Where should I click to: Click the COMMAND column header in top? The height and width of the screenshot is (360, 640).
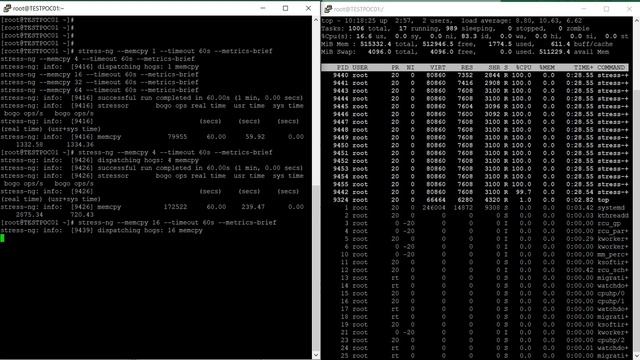(611, 67)
